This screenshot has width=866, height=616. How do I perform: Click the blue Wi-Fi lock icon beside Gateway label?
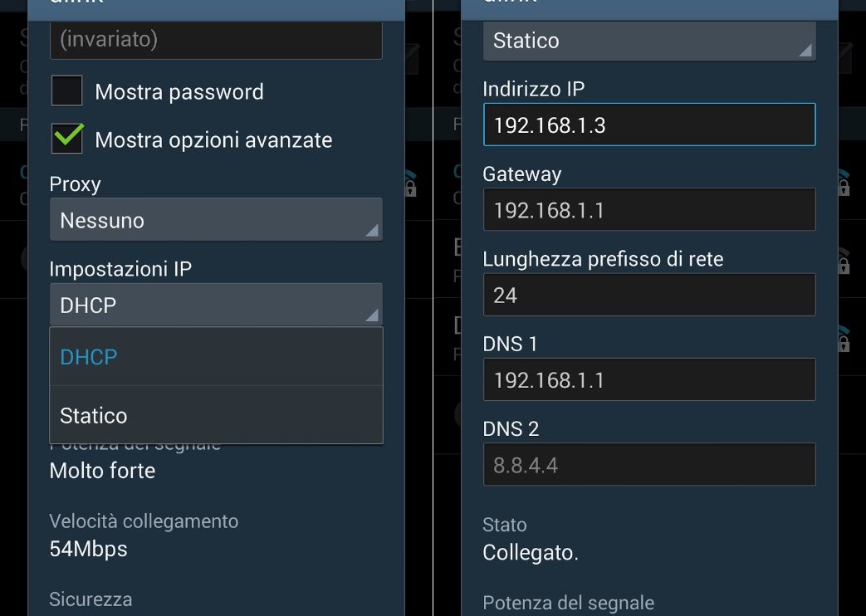coord(843,182)
